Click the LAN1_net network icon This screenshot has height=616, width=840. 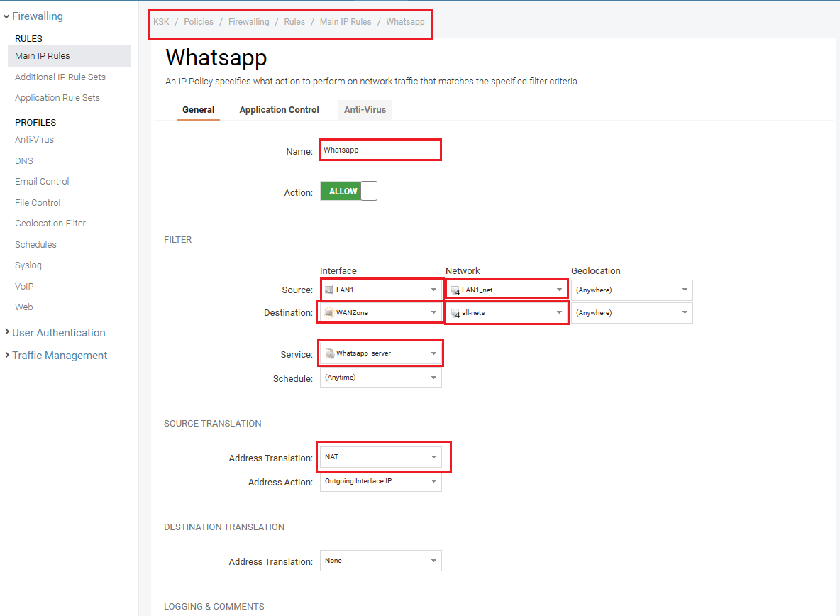[455, 290]
